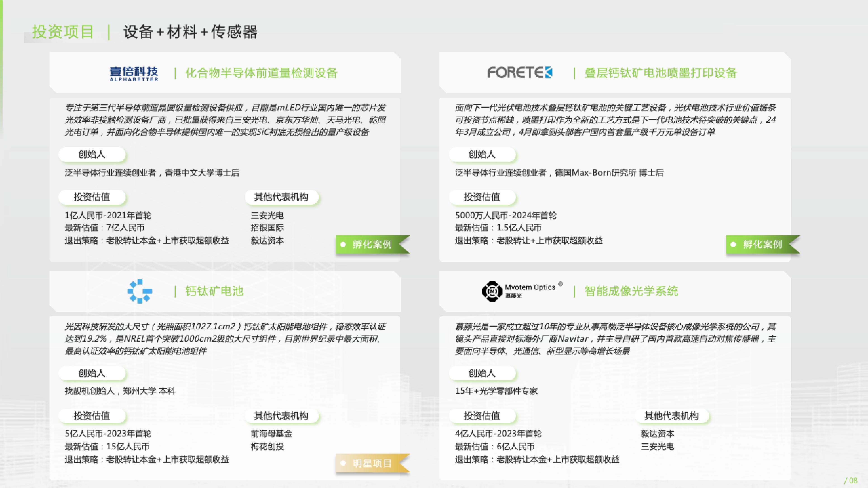Click 投资估值 pill in perovskite battery card
Image resolution: width=868 pixels, height=488 pixels.
[92, 416]
